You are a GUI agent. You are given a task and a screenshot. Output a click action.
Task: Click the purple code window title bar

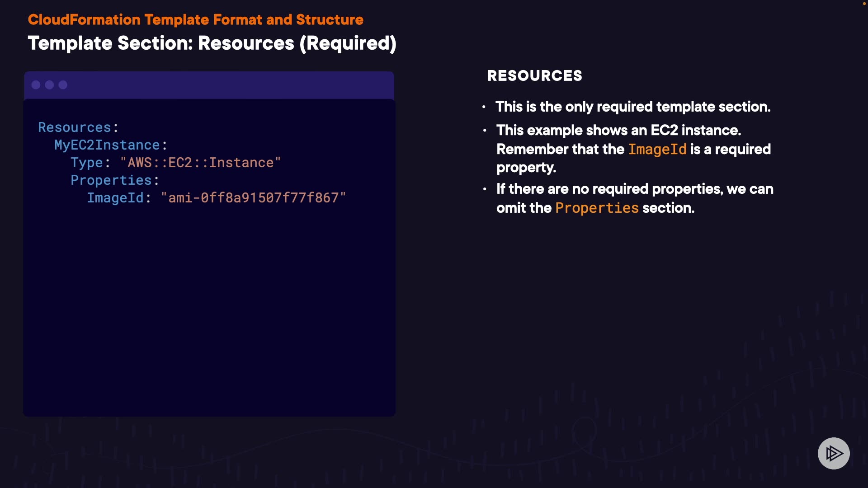pos(226,85)
